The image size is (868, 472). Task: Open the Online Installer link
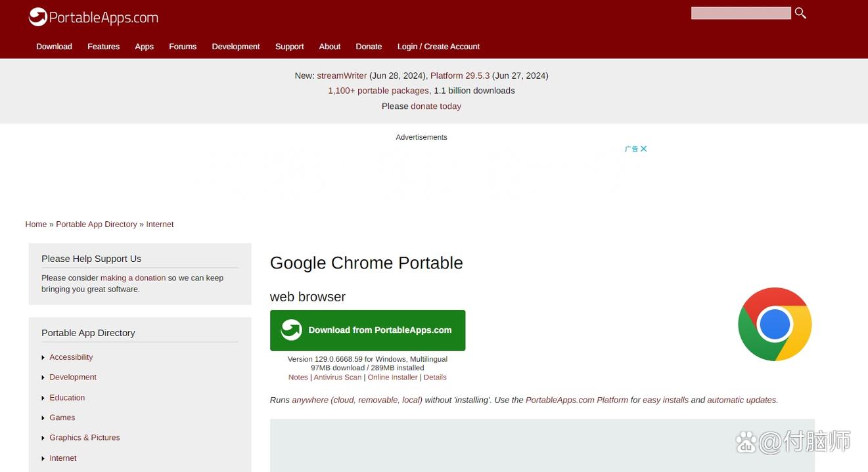point(393,377)
